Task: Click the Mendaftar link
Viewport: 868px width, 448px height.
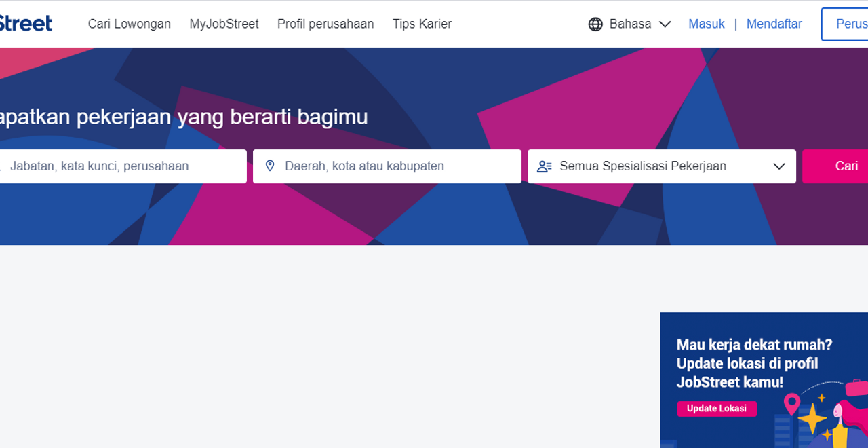Action: tap(774, 24)
